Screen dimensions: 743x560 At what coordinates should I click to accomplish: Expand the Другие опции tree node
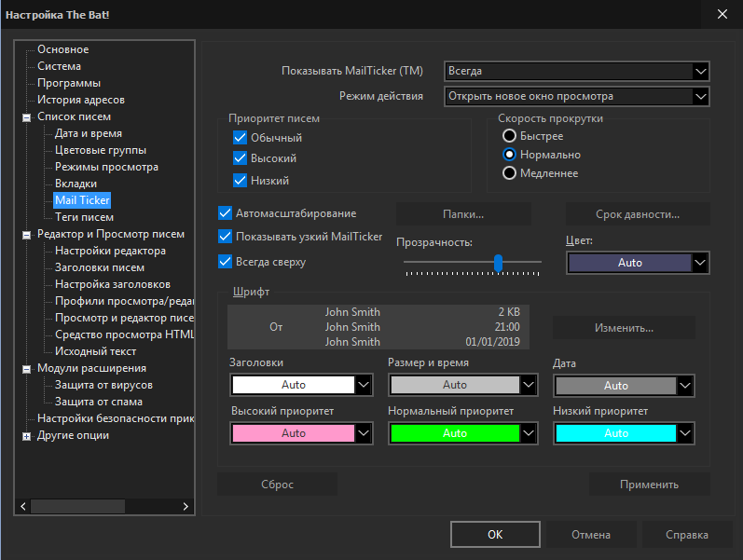(x=26, y=436)
